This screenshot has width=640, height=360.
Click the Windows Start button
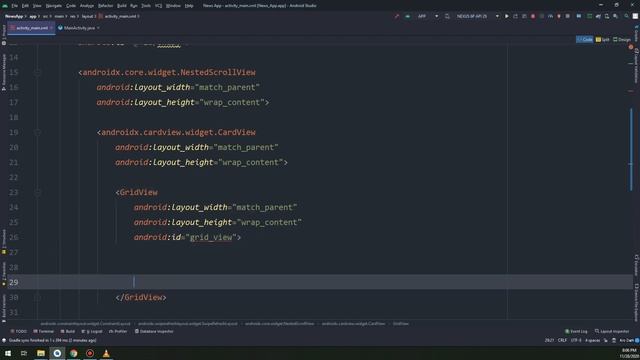pos(8,353)
